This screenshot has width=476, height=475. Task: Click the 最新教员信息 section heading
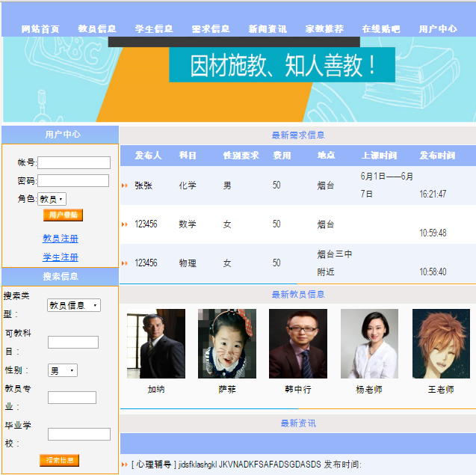tap(298, 295)
